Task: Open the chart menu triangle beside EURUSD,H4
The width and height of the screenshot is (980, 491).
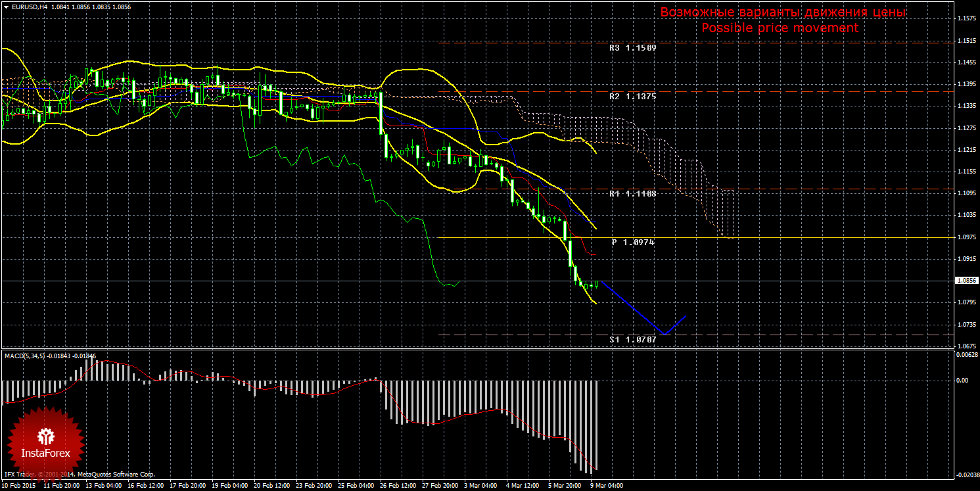Action: pos(5,7)
